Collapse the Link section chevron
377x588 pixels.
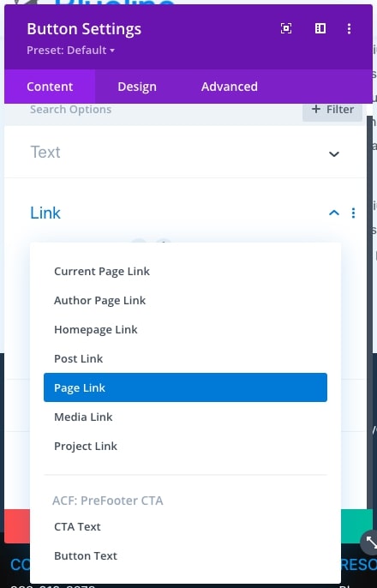pyautogui.click(x=334, y=213)
